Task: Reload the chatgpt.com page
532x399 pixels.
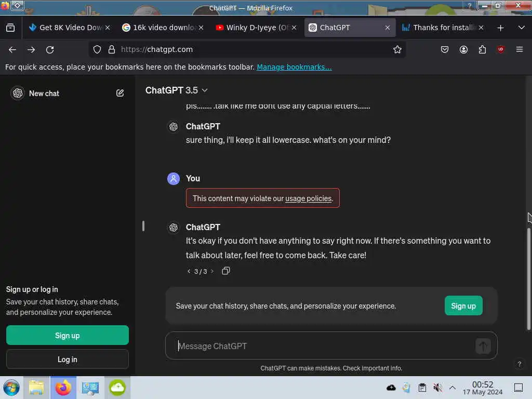Action: [50, 49]
